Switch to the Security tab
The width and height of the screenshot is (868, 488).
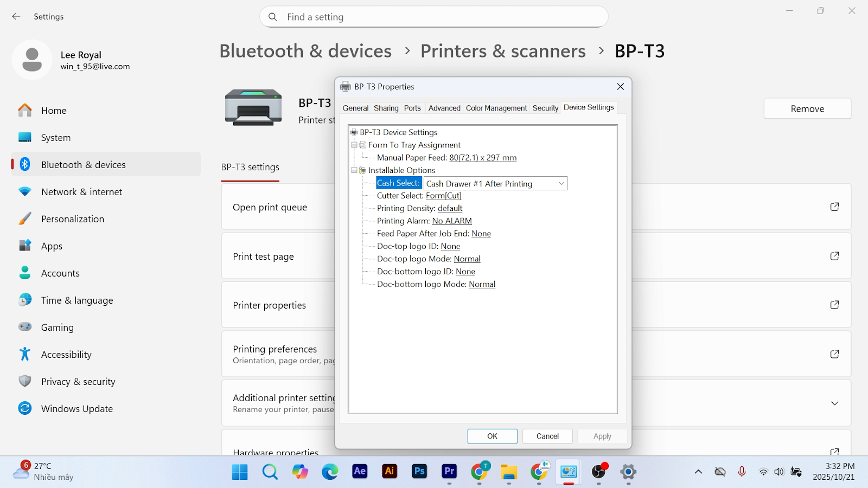pyautogui.click(x=545, y=108)
